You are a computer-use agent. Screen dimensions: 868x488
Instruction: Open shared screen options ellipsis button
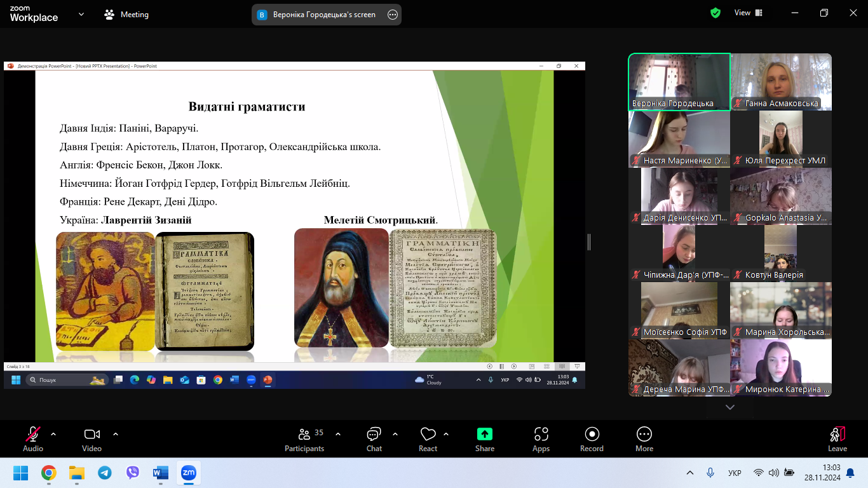tap(393, 14)
